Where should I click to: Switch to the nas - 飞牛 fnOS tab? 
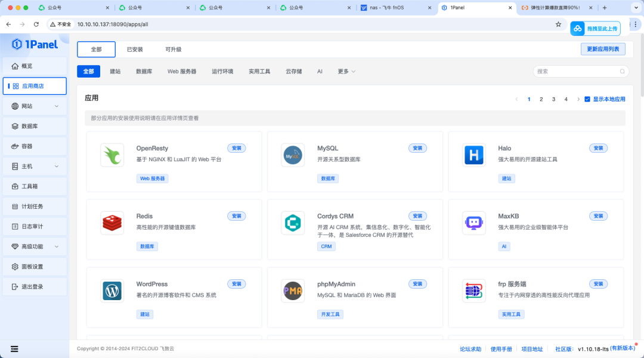[396, 8]
